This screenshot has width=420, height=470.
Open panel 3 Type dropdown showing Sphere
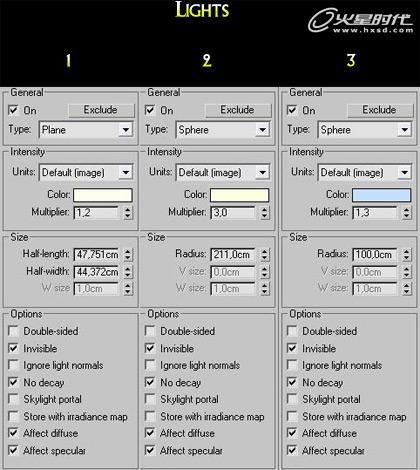365,130
